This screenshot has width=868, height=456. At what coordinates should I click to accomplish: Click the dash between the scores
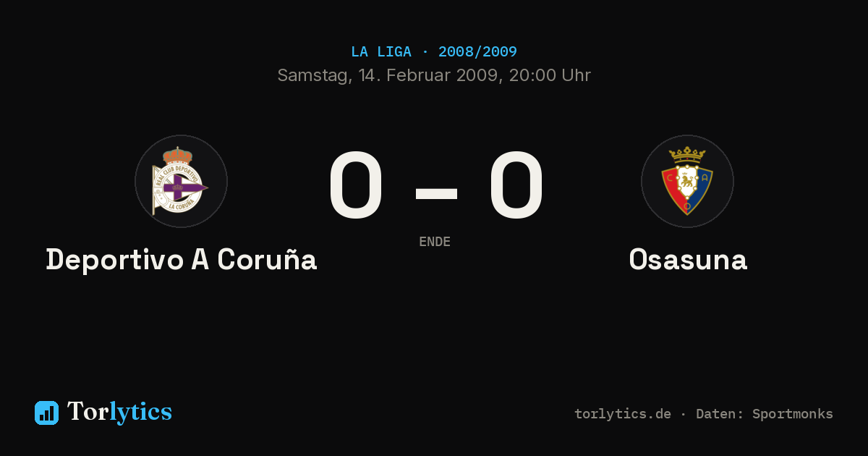coord(436,193)
